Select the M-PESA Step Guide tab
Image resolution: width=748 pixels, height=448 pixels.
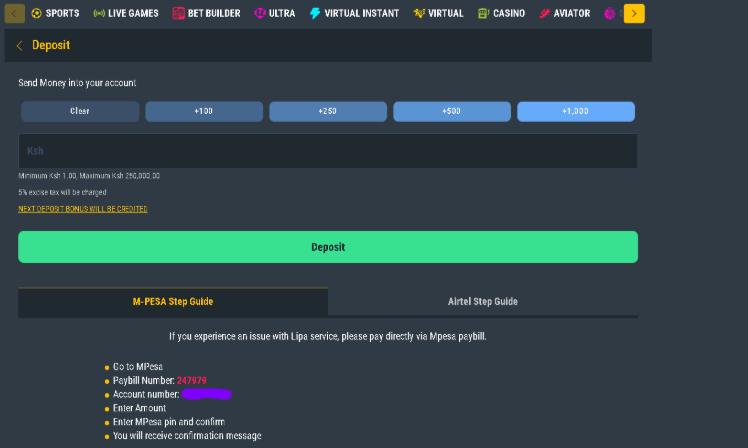click(173, 302)
